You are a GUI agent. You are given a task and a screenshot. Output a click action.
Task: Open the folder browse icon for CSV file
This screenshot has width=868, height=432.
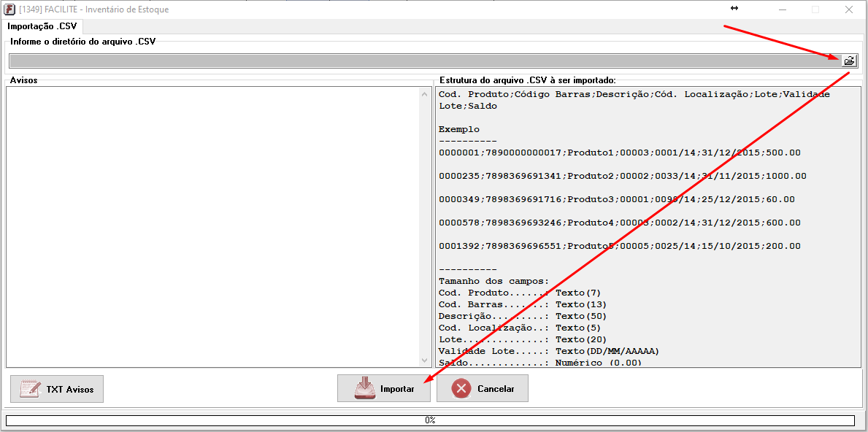point(849,61)
